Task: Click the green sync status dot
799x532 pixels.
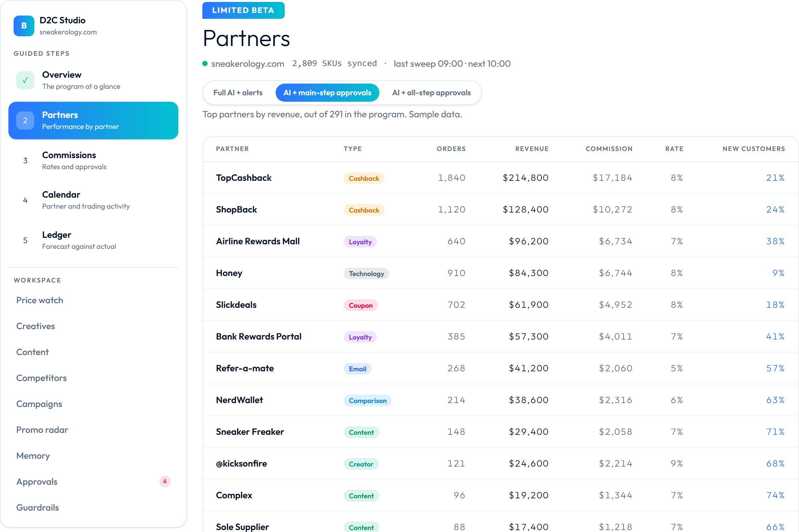Action: point(205,64)
